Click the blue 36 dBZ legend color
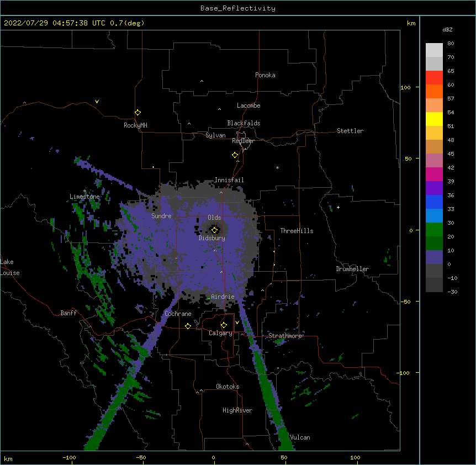Screen dimensions: 476x465 pos(434,202)
